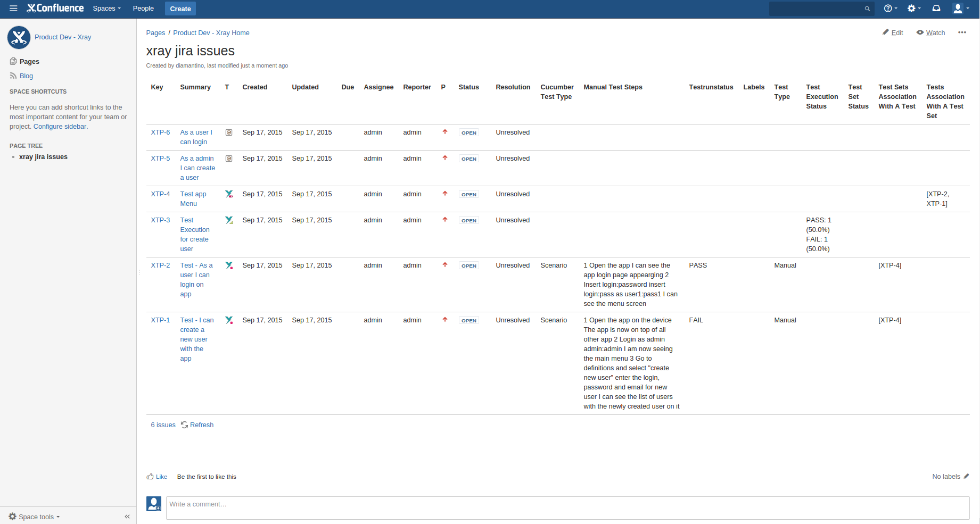Click the Pages breadcrumb link
The image size is (980, 524).
(155, 33)
